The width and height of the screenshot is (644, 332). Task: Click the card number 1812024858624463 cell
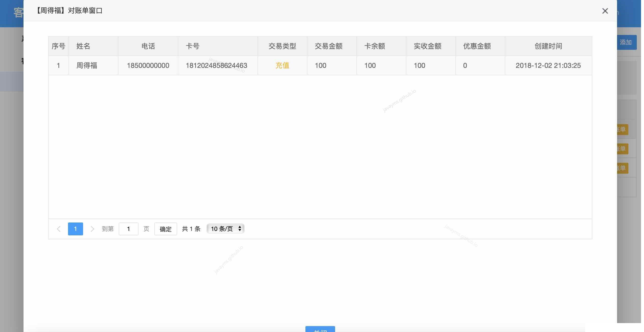pyautogui.click(x=217, y=65)
